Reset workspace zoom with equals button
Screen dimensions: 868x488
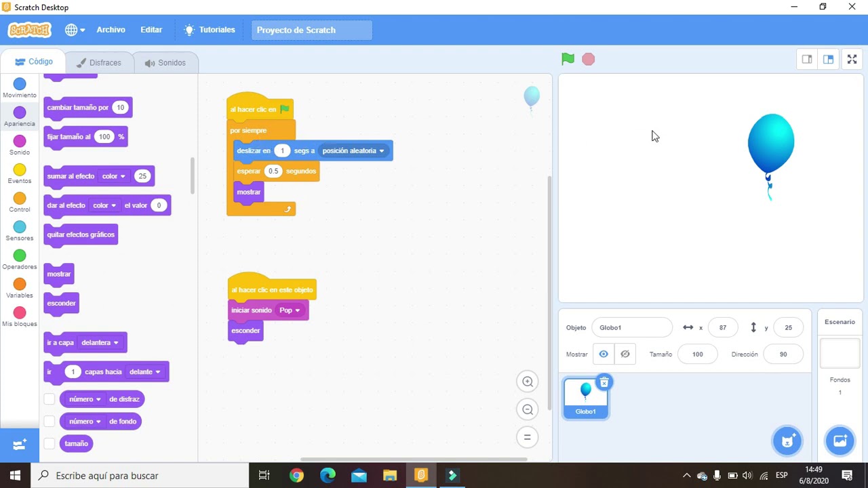(x=528, y=437)
